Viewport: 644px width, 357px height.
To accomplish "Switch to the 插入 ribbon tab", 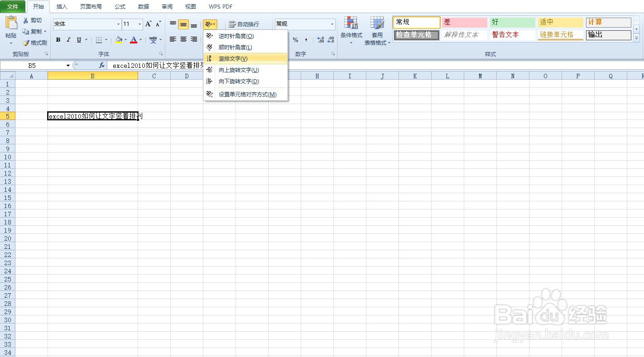I will click(62, 6).
